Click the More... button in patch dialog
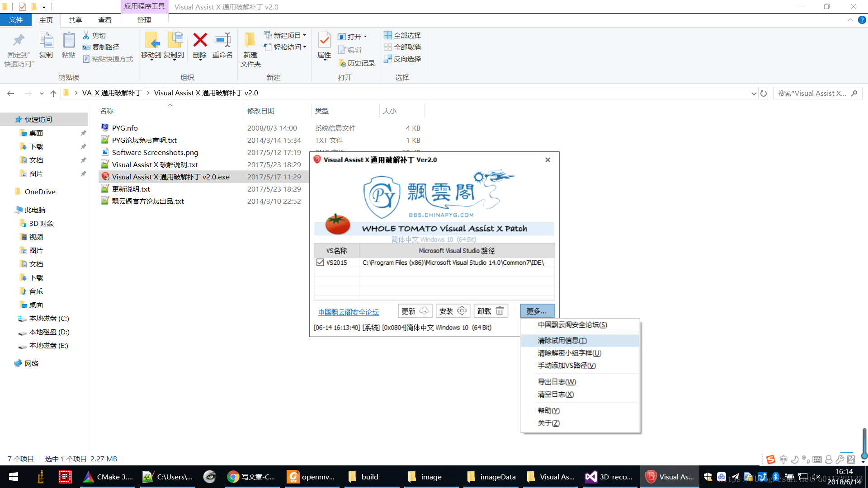The width and height of the screenshot is (868, 488). [x=537, y=311]
